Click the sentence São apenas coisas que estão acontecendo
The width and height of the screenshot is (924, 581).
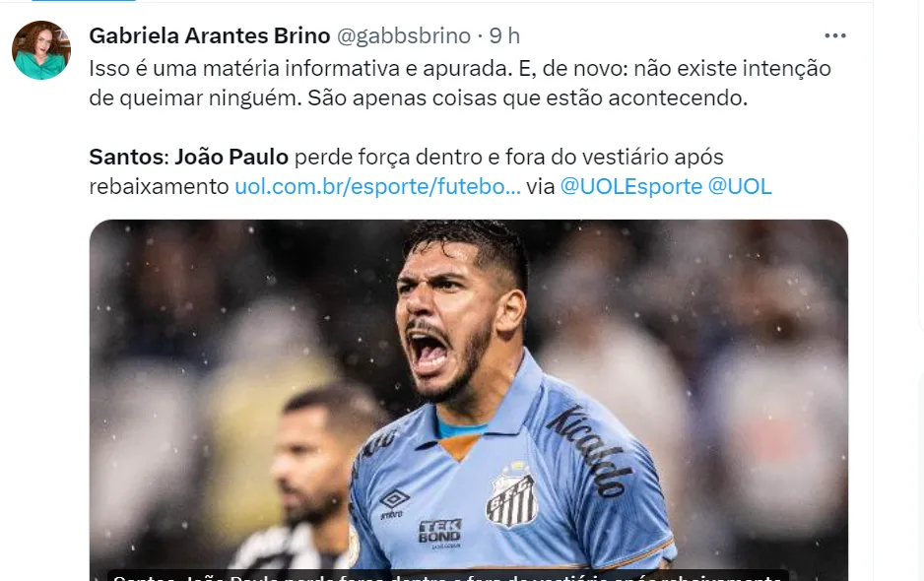527,97
